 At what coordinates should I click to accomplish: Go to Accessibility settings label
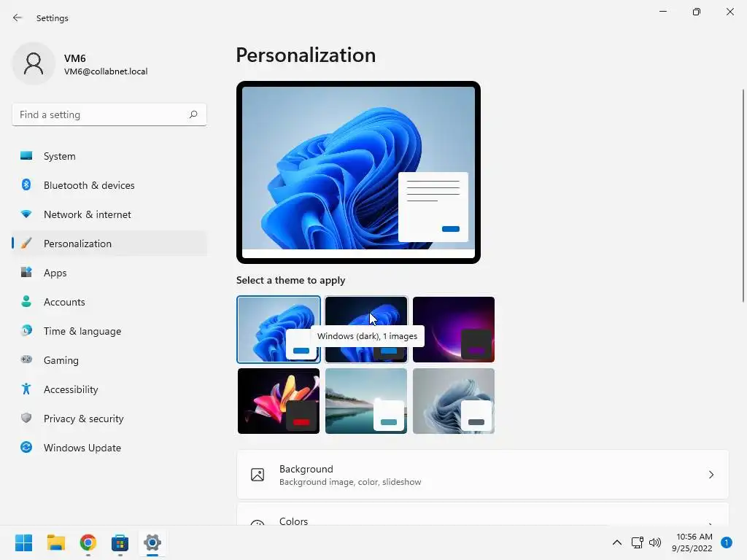(x=71, y=389)
